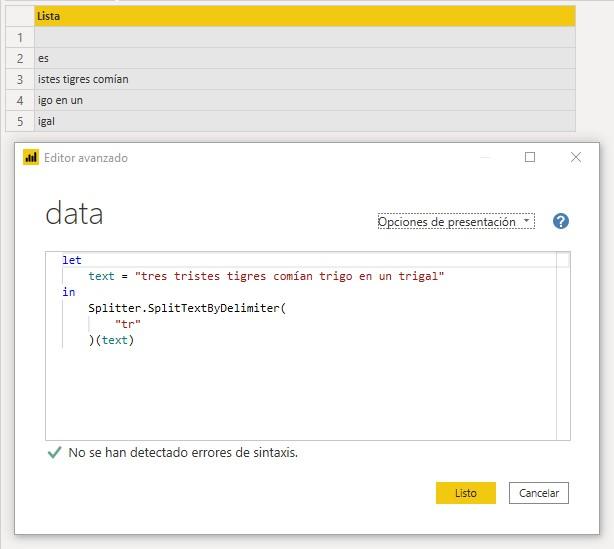Click the Power BI icon in dialog title
614x549 pixels.
31,157
